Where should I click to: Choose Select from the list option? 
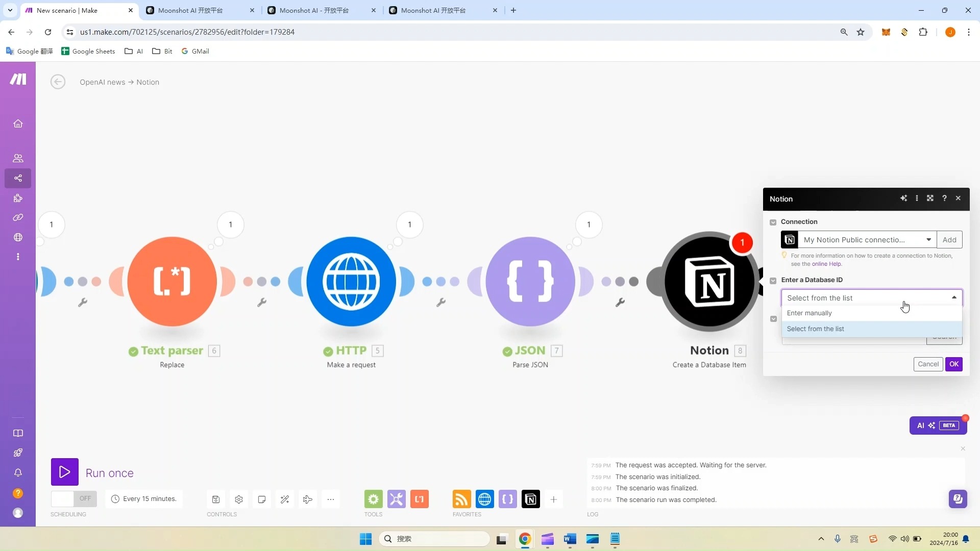[x=872, y=329]
